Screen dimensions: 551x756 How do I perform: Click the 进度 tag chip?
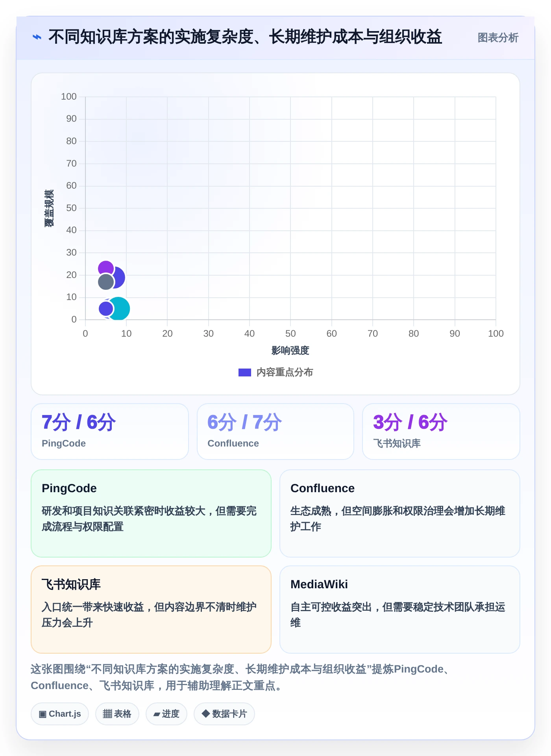click(x=166, y=713)
